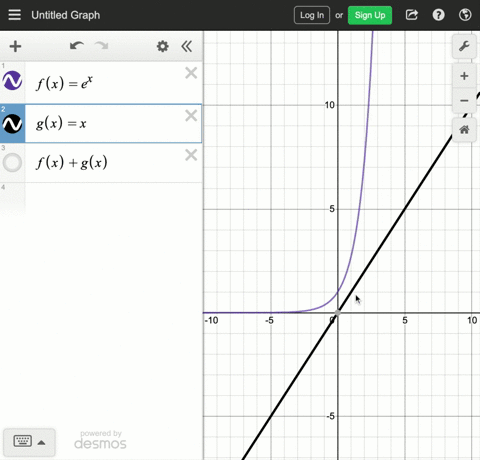480x460 pixels.
Task: Share the graph
Action: 412,15
